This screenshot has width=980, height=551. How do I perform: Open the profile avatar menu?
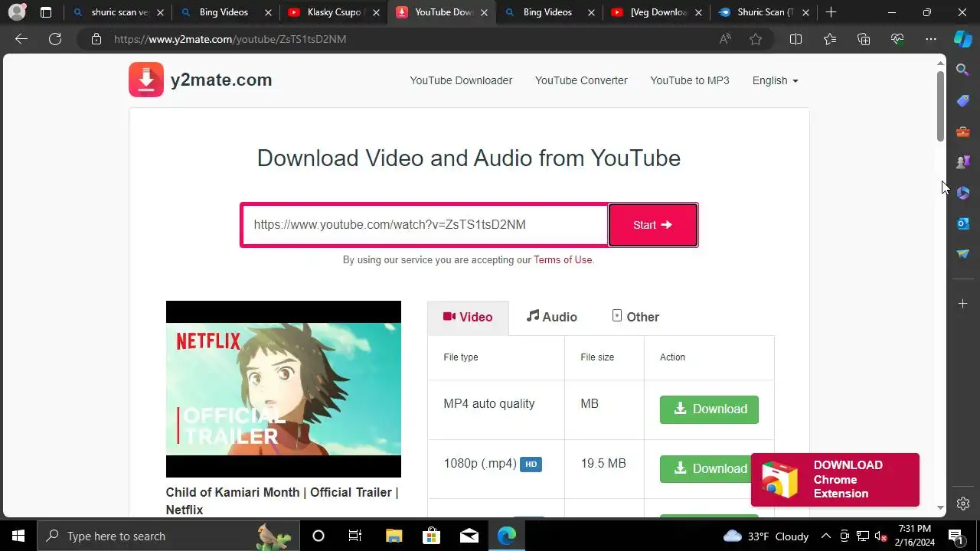tap(17, 12)
